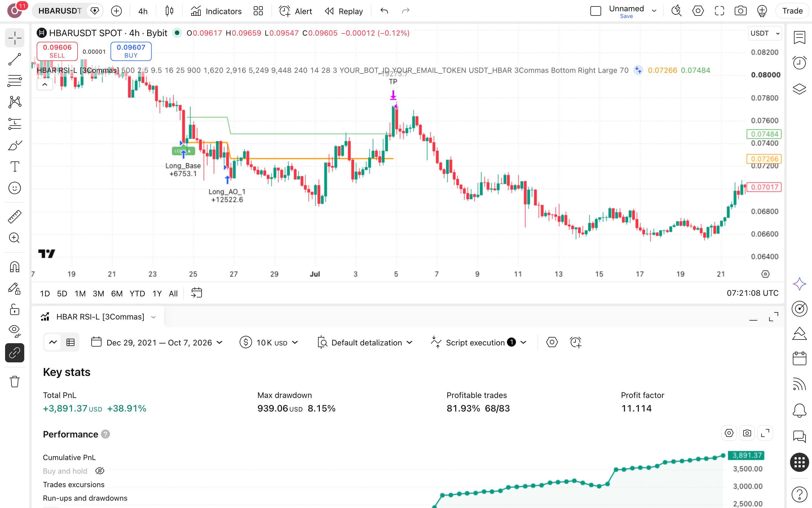Screen dimensions: 812x508
Task: Open the chart type candles selector
Action: [x=169, y=11]
